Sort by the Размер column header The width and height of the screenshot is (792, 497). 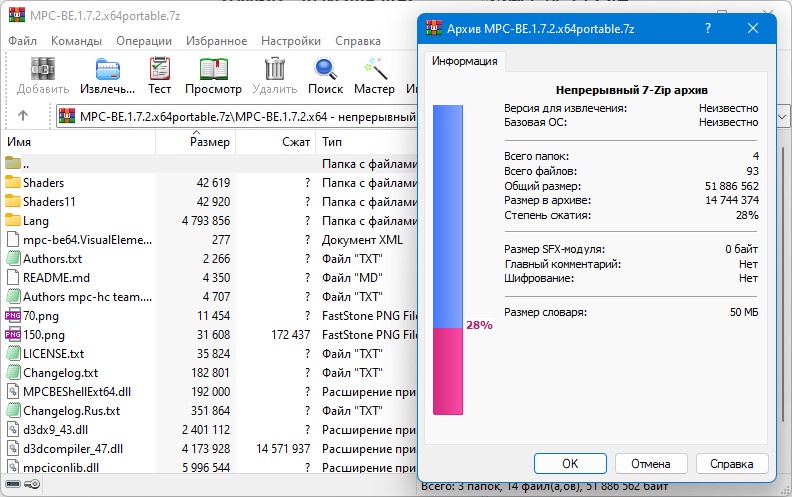tap(196, 142)
